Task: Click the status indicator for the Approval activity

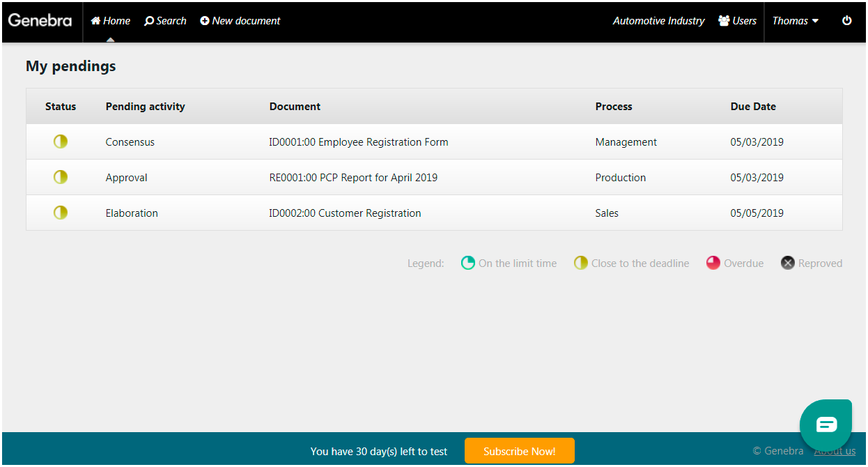Action: click(x=61, y=176)
